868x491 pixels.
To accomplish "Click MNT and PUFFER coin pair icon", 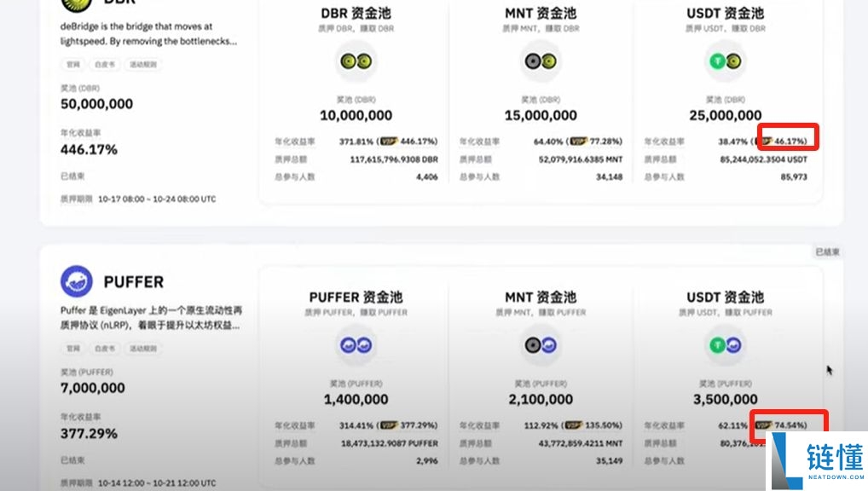I will click(x=541, y=345).
